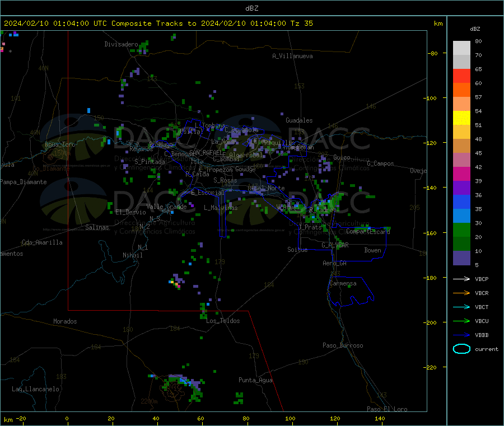
Task: Click the G_Campos map label
Action: (x=381, y=163)
